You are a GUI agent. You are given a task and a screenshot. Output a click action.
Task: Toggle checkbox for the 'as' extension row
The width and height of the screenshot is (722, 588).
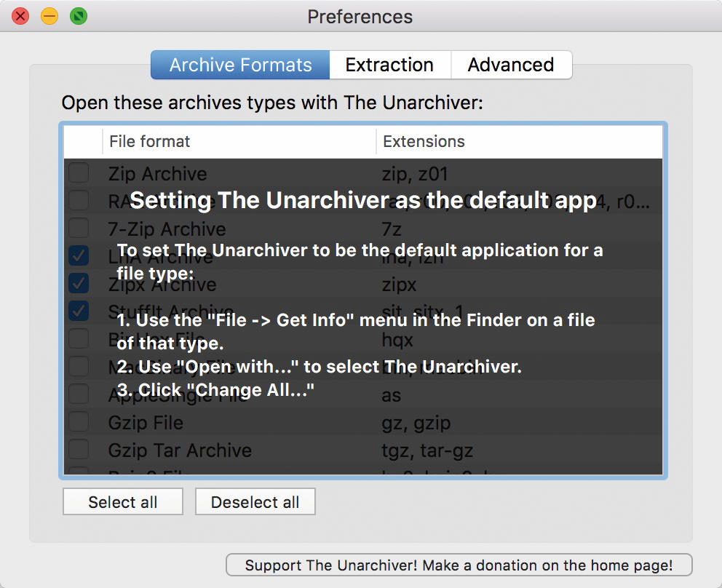click(79, 394)
